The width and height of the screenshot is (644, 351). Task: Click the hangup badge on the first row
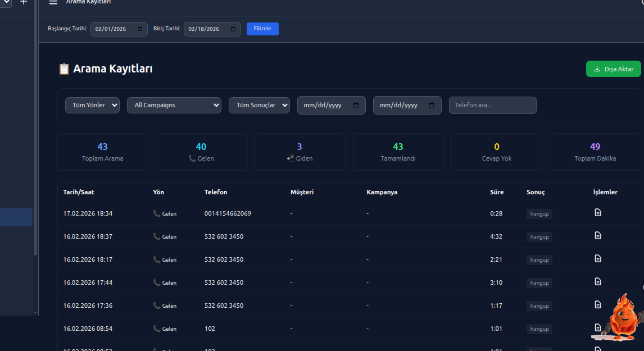click(539, 213)
